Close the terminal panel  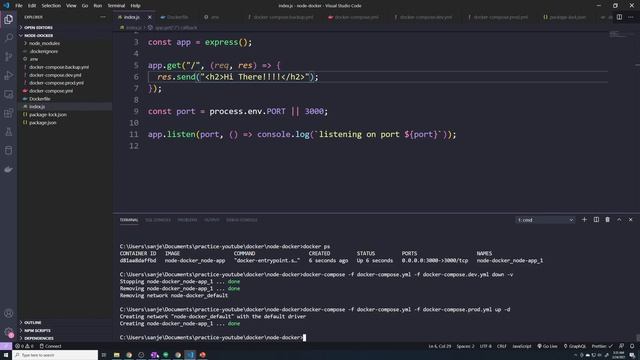(631, 220)
